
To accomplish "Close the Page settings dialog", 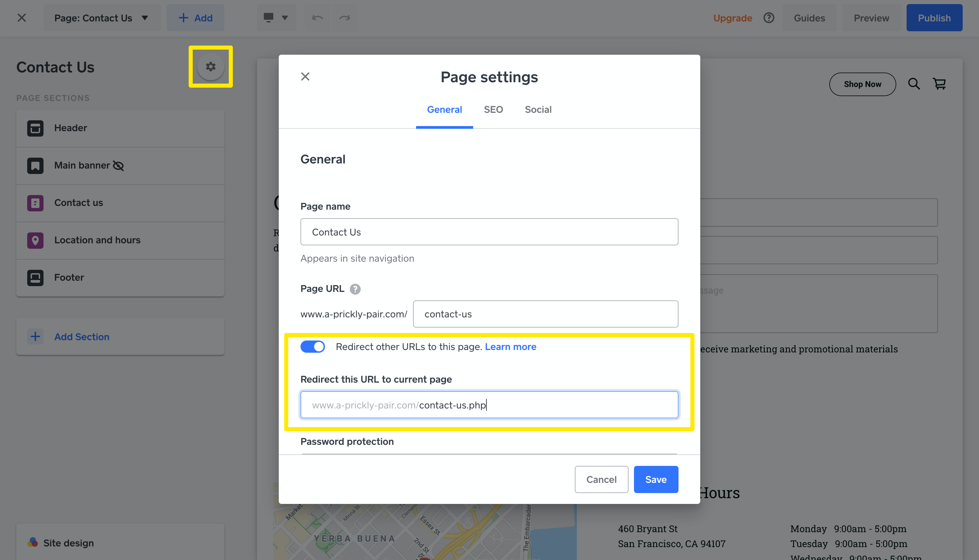I will click(x=305, y=76).
